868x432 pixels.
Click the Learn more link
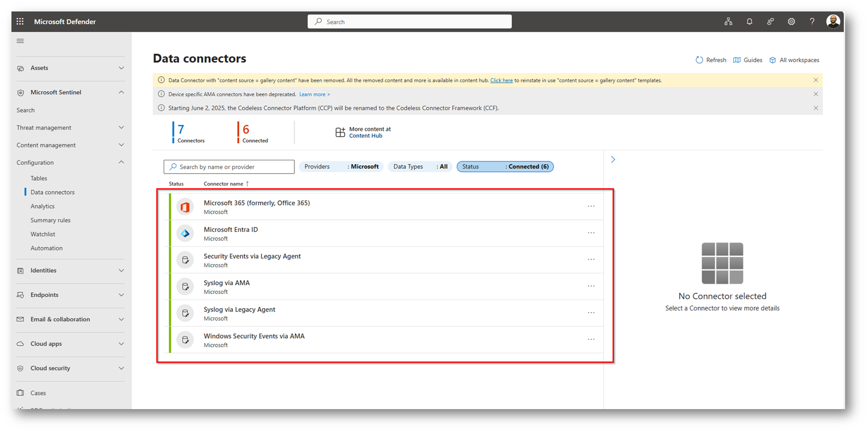[314, 94]
